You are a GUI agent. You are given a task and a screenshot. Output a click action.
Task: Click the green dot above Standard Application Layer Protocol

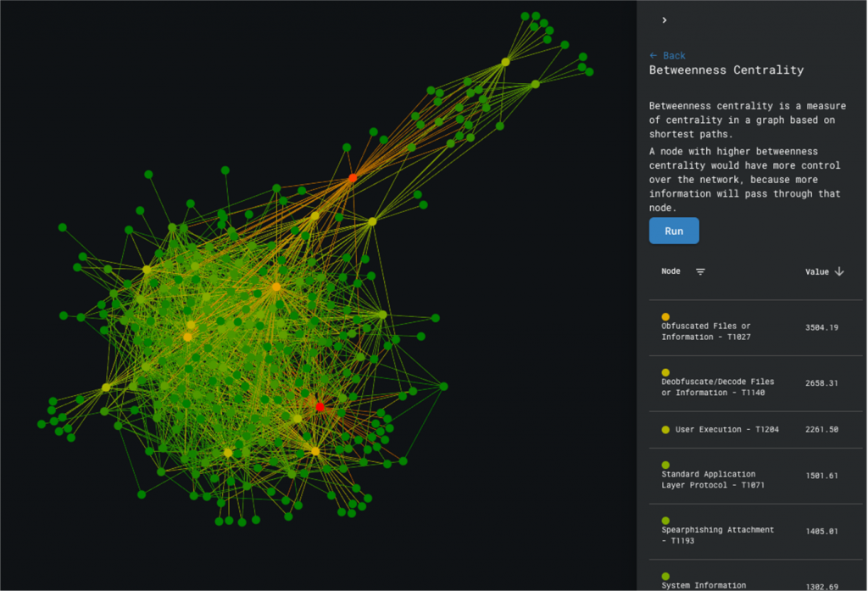point(665,466)
